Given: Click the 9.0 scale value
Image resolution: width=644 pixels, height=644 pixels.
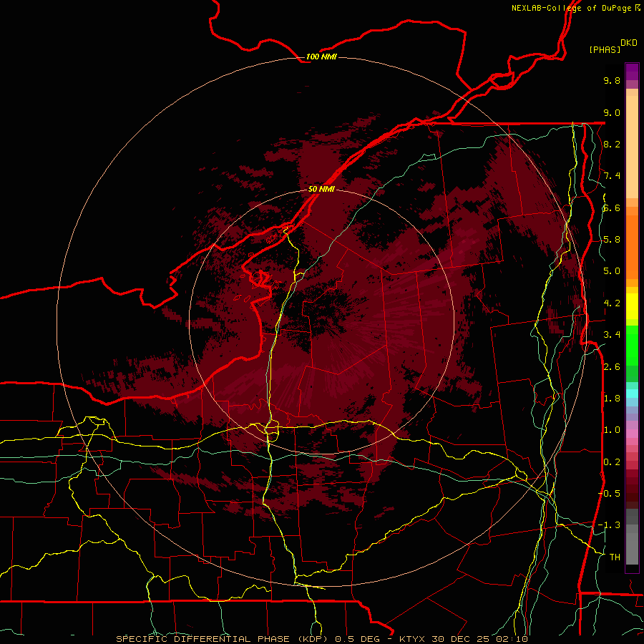Looking at the screenshot, I should pos(612,112).
